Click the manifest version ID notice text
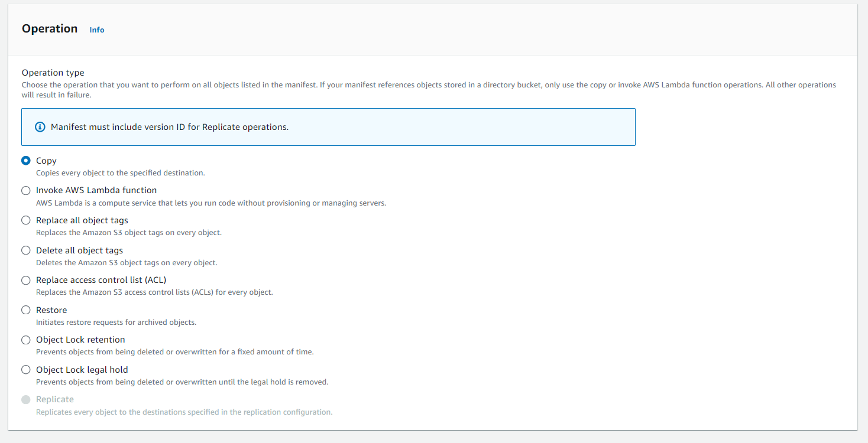 pyautogui.click(x=170, y=127)
